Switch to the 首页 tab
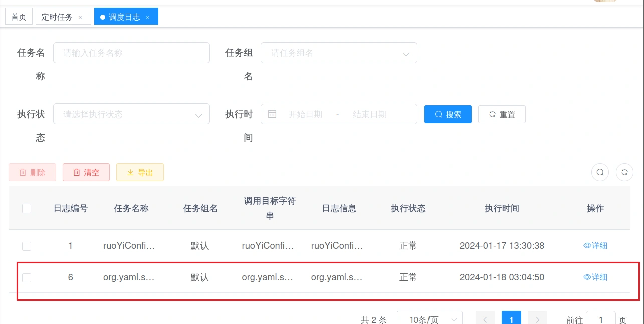 coord(19,17)
